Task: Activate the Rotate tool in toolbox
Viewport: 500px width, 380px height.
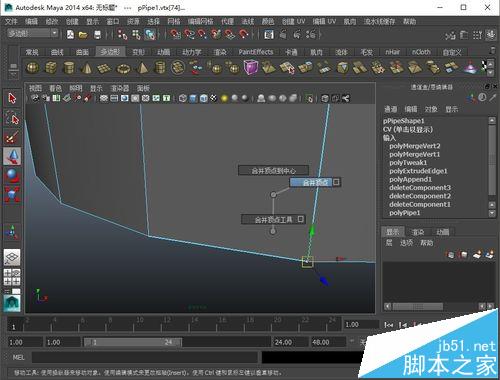Action: (12, 175)
